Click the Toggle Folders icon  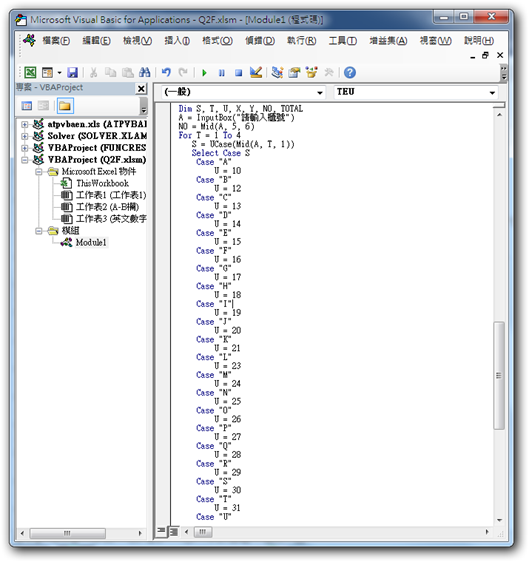pyautogui.click(x=65, y=106)
